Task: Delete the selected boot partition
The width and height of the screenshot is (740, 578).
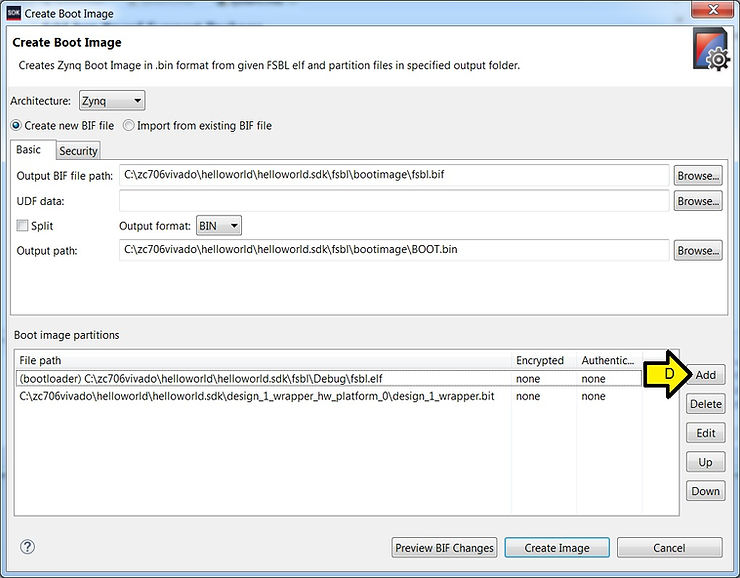Action: [705, 404]
